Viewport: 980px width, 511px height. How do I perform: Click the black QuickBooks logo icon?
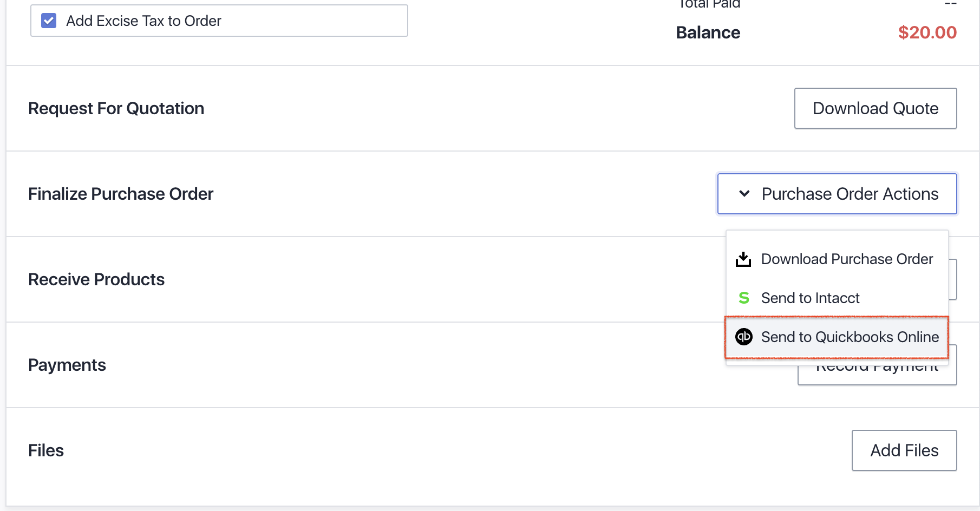click(x=744, y=337)
